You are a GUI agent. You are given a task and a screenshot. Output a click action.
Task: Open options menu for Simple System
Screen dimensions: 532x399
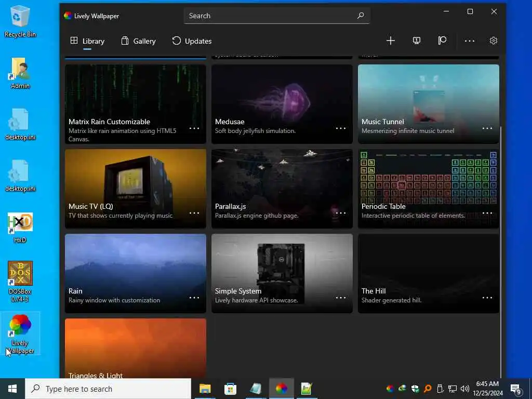(341, 298)
